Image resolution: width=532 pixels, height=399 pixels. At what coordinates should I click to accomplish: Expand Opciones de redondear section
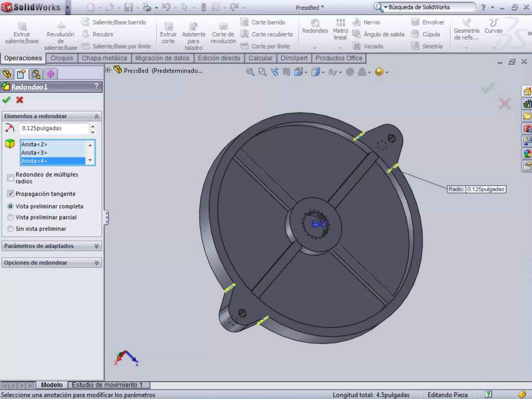(96, 263)
